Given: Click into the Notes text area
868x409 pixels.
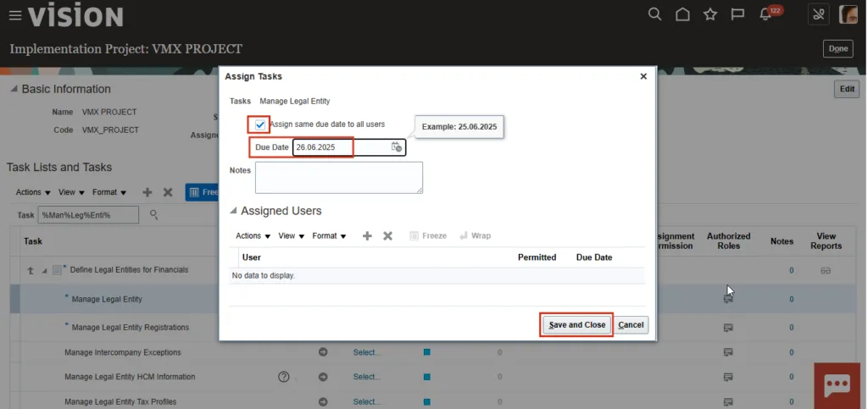Looking at the screenshot, I should point(338,178).
